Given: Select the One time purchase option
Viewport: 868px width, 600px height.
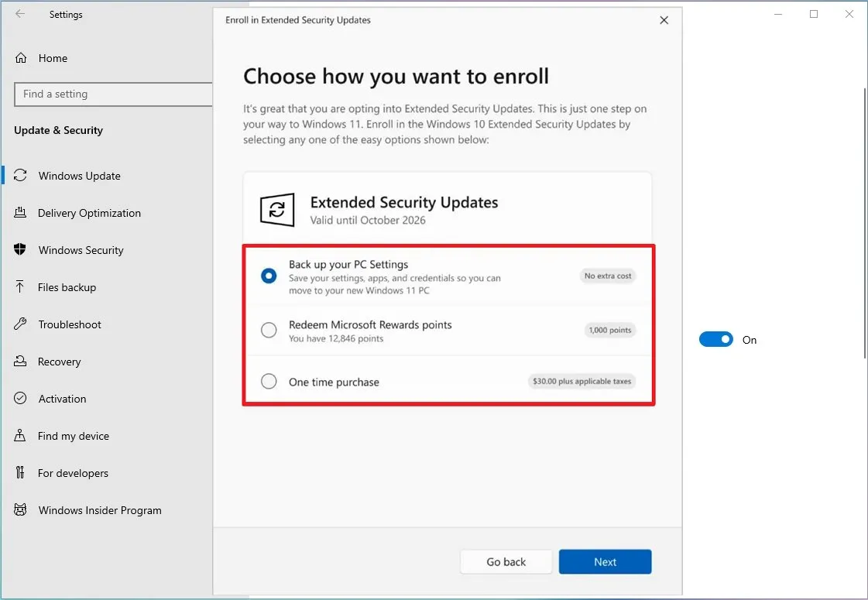Looking at the screenshot, I should 268,381.
